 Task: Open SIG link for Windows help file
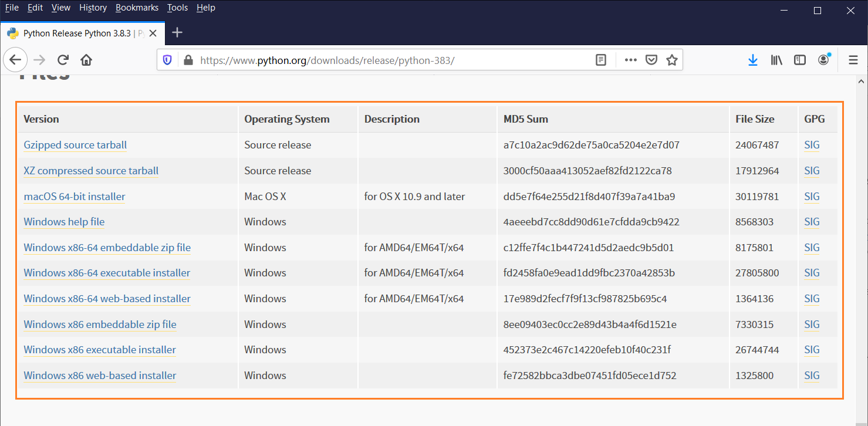[812, 222]
